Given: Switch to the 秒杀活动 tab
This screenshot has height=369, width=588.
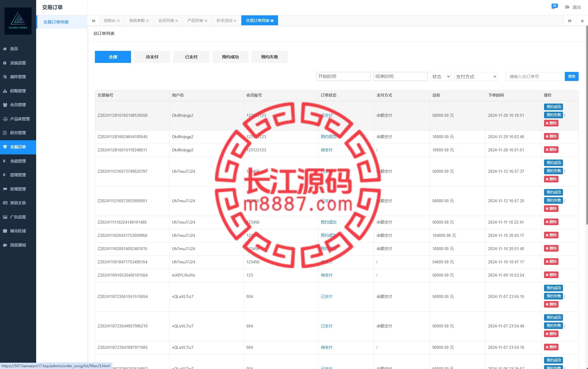Looking at the screenshot, I should pos(224,21).
